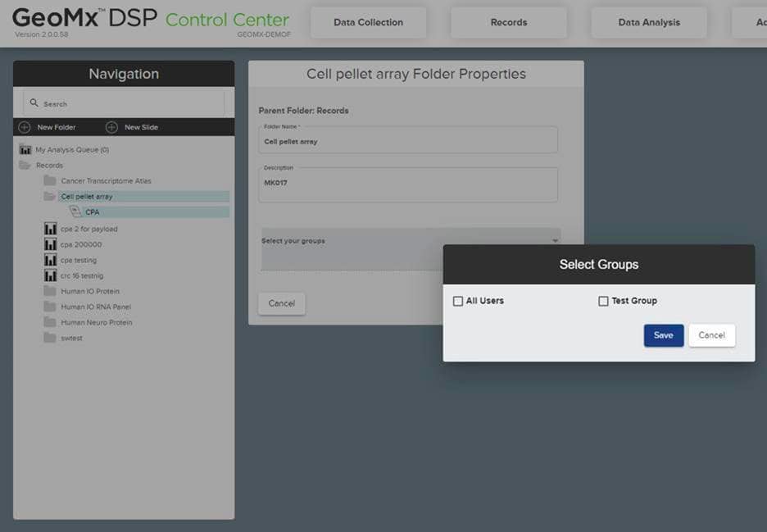The width and height of the screenshot is (767, 532).
Task: Check the All Users checkbox
Action: pos(458,301)
